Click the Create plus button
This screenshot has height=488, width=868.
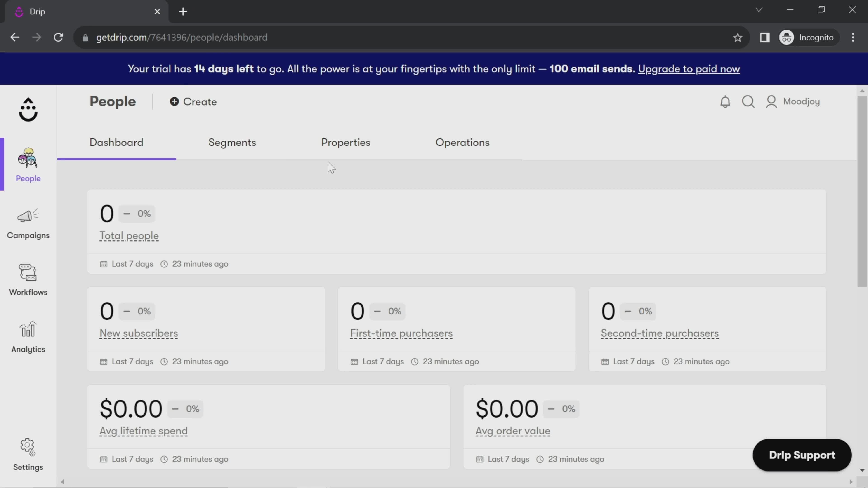pos(193,102)
